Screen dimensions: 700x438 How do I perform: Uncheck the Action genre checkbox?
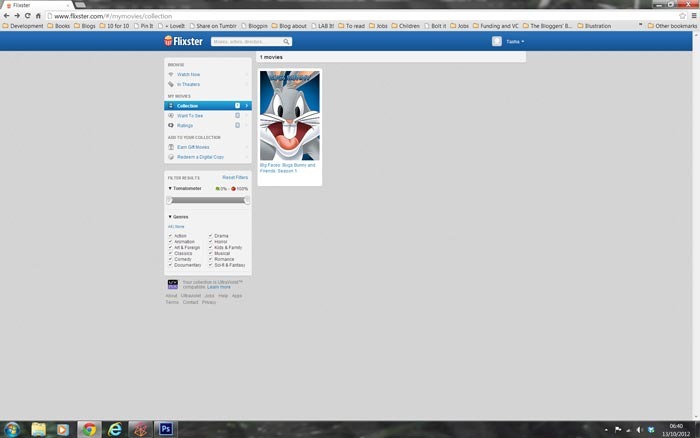[170, 235]
